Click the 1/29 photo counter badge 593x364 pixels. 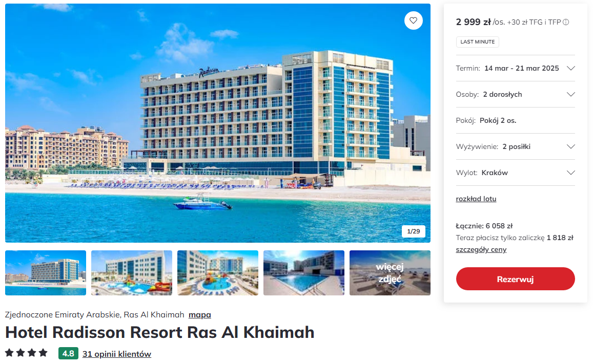click(414, 231)
